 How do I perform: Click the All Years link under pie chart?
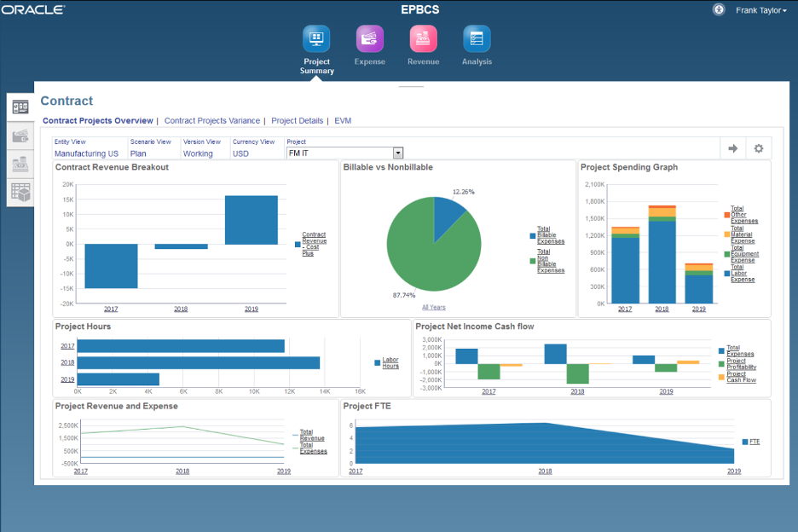point(434,307)
